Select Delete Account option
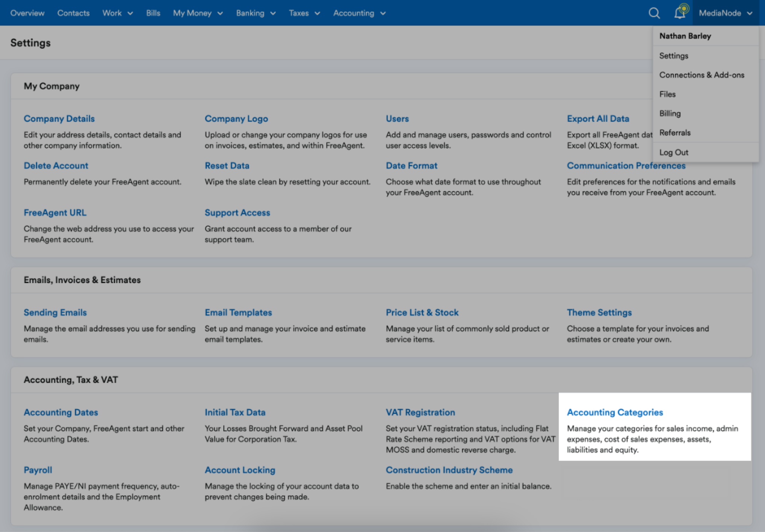Screen dimensions: 765x532 pos(56,165)
